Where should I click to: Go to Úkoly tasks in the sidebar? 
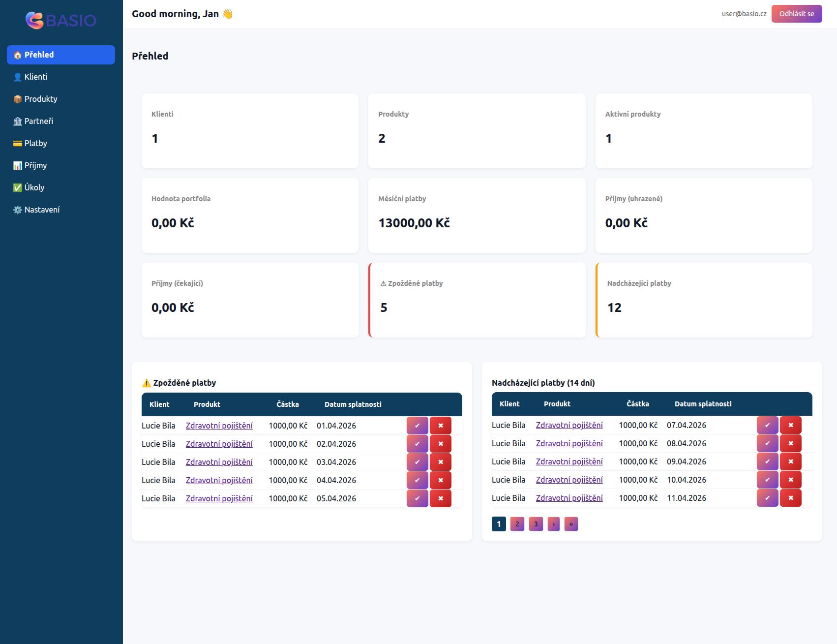[x=34, y=187]
